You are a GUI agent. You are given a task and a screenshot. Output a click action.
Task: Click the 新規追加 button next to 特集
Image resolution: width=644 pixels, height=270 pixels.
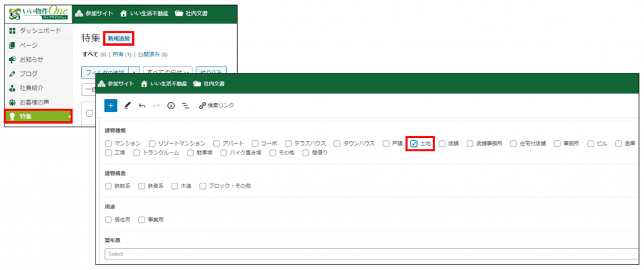point(119,38)
